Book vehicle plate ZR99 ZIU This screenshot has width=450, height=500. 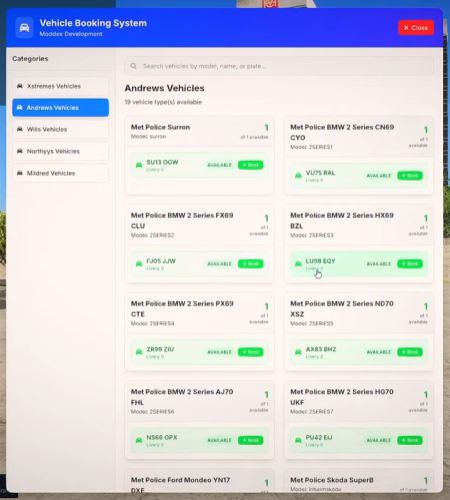click(251, 352)
